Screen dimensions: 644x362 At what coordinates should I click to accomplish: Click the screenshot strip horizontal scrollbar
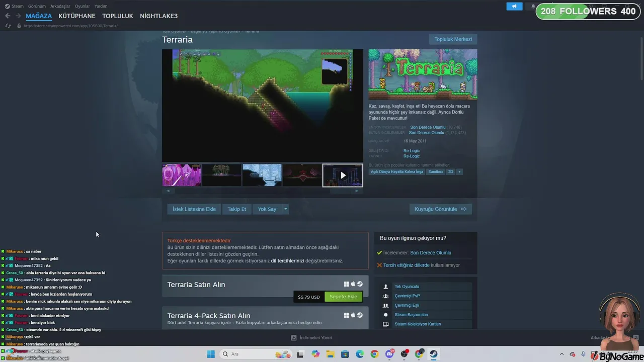click(x=262, y=191)
